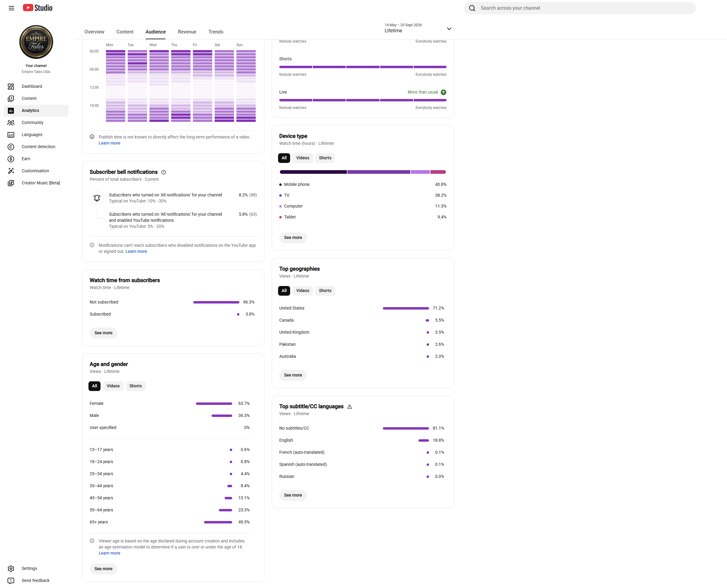The width and height of the screenshot is (727, 588).
Task: Open the Revenue tab
Action: (x=187, y=32)
